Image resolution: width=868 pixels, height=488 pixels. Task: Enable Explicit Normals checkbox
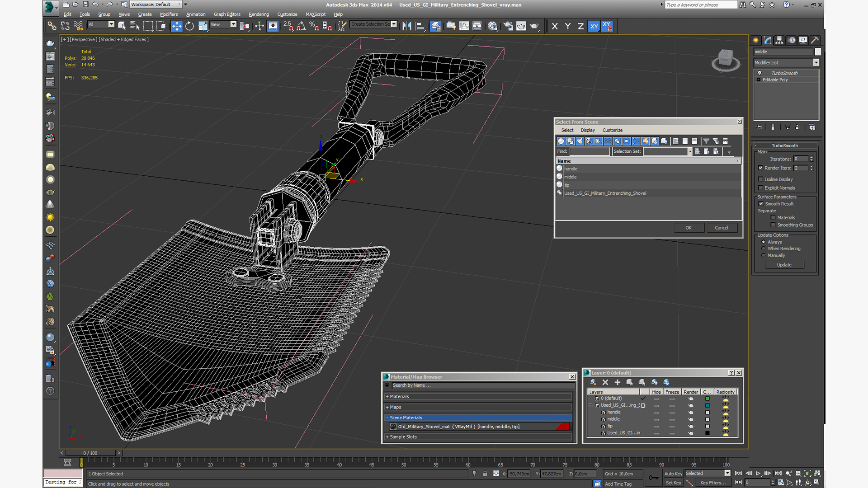(x=760, y=188)
